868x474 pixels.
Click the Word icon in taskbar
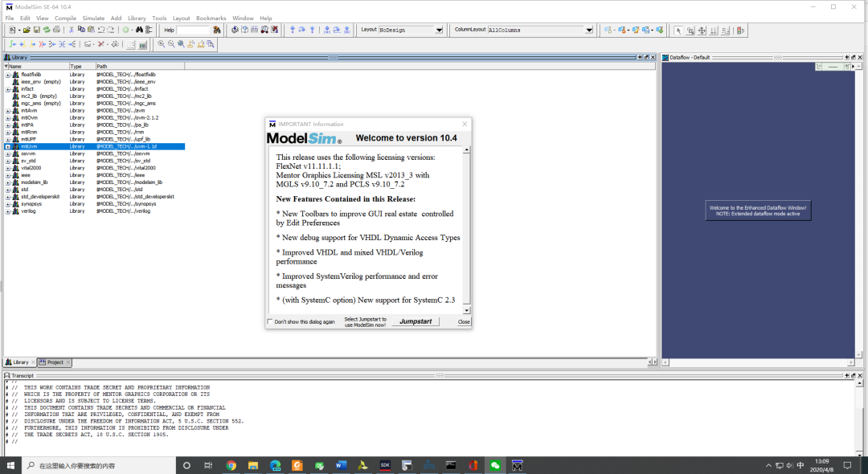[341, 466]
